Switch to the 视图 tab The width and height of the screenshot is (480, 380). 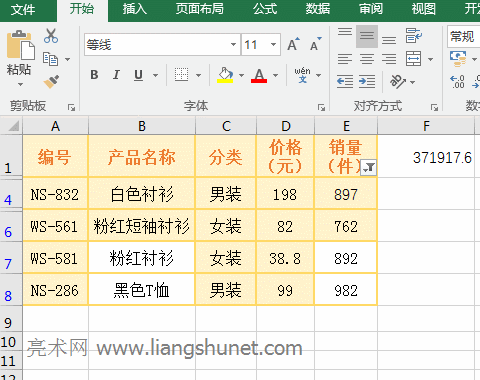click(423, 9)
